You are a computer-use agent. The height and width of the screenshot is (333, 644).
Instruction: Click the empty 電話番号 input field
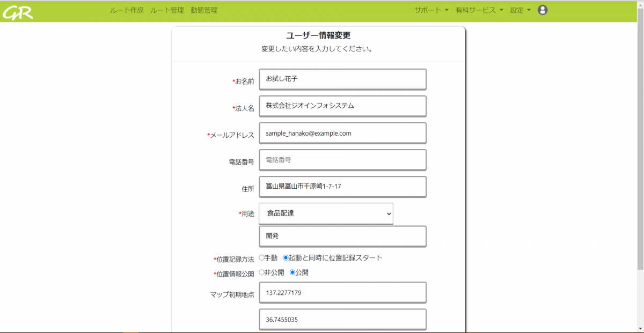(x=342, y=160)
